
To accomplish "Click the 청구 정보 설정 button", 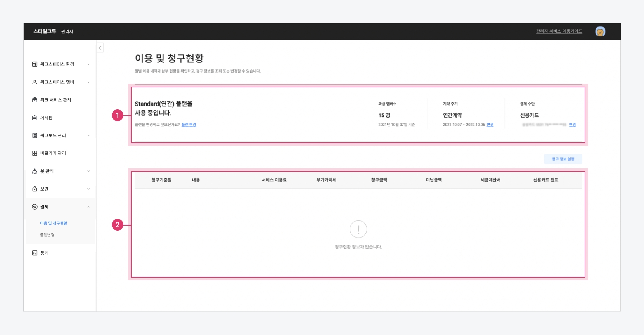I will (563, 159).
